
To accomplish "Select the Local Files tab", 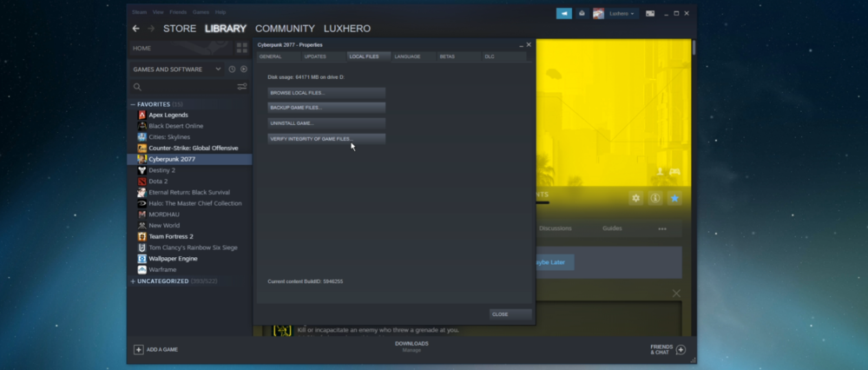I will [369, 56].
